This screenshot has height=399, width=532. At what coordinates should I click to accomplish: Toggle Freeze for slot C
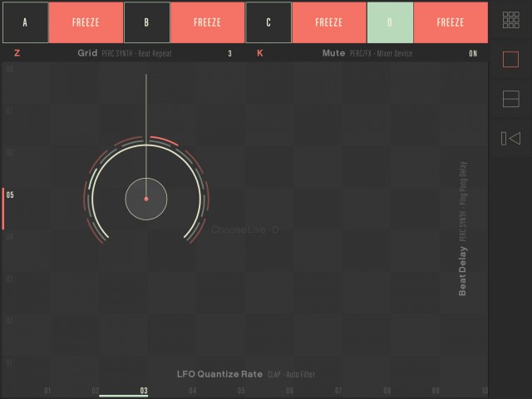tap(329, 22)
